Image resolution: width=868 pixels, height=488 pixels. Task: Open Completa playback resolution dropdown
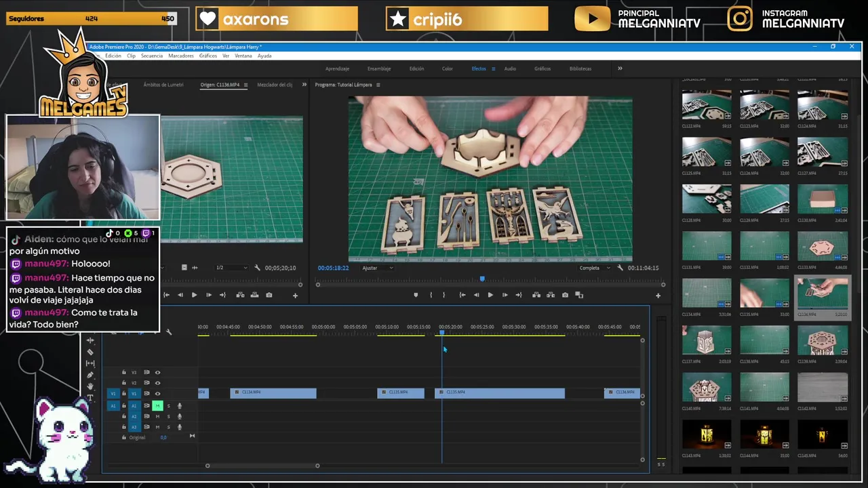(x=595, y=268)
